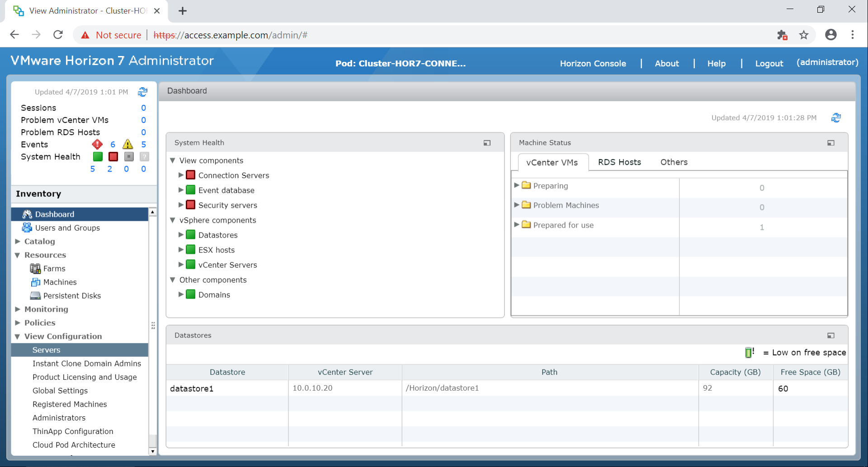Expand the Prepared for use folder
The image size is (868, 467).
(517, 224)
